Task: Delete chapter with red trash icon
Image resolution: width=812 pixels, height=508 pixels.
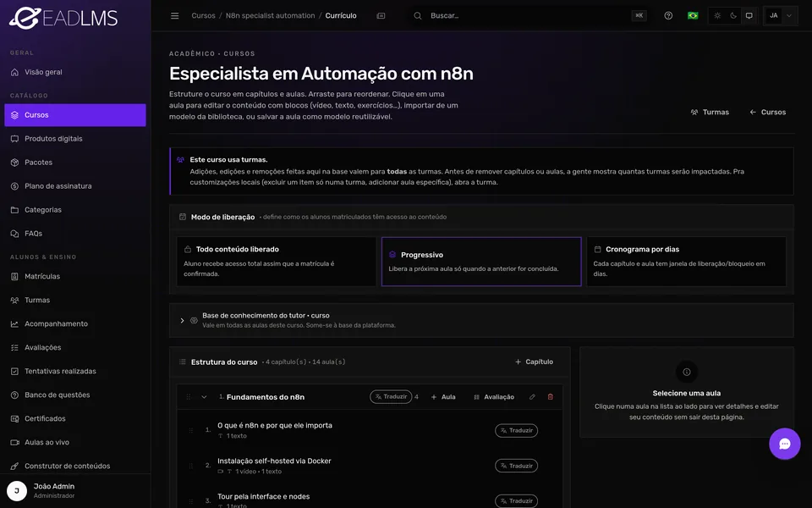Action: (550, 397)
